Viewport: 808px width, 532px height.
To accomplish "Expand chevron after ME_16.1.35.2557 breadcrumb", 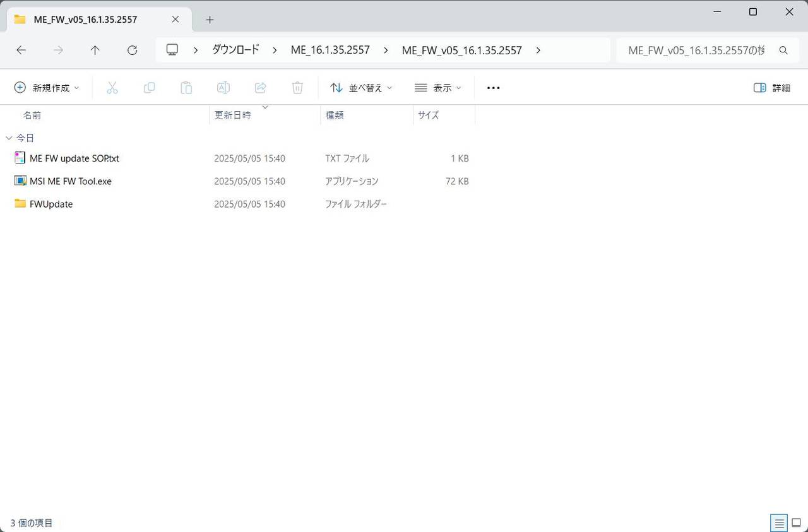I will (x=385, y=50).
